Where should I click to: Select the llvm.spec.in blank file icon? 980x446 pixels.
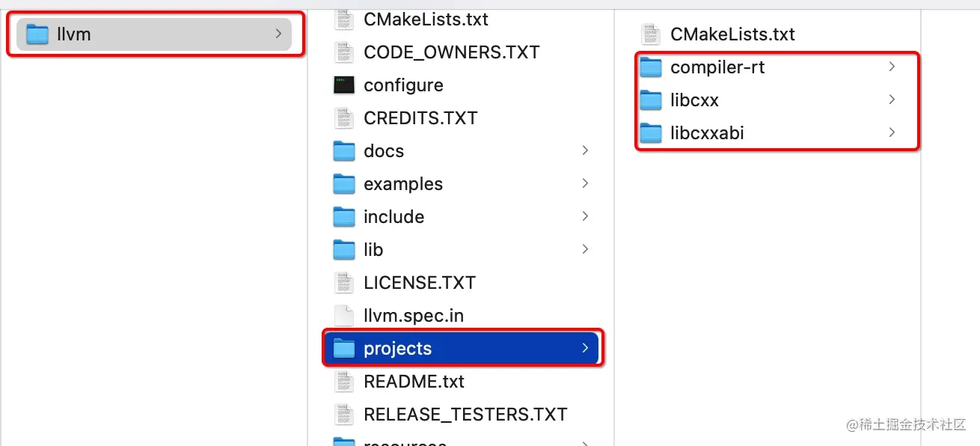[343, 316]
